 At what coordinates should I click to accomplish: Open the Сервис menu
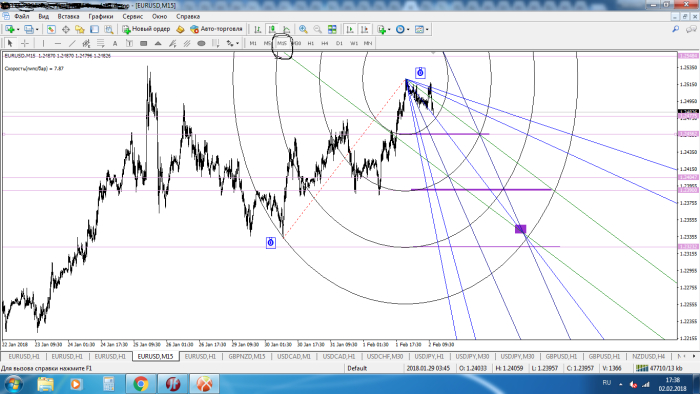pyautogui.click(x=133, y=16)
